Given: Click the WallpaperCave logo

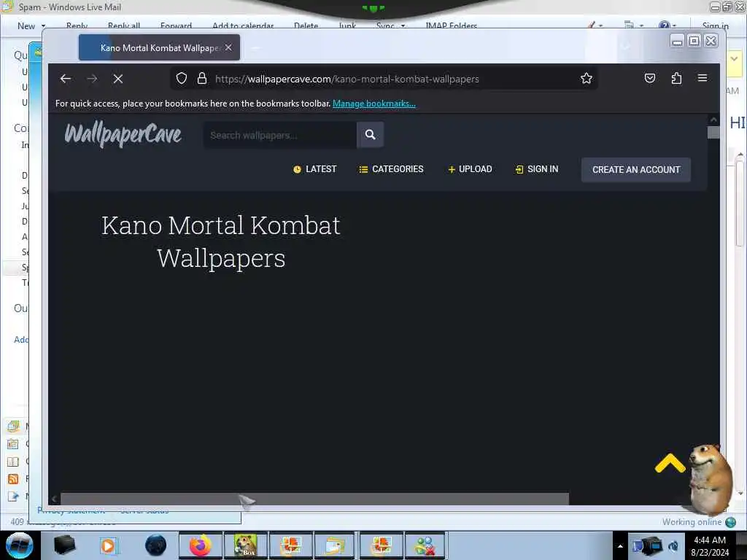Looking at the screenshot, I should [123, 134].
